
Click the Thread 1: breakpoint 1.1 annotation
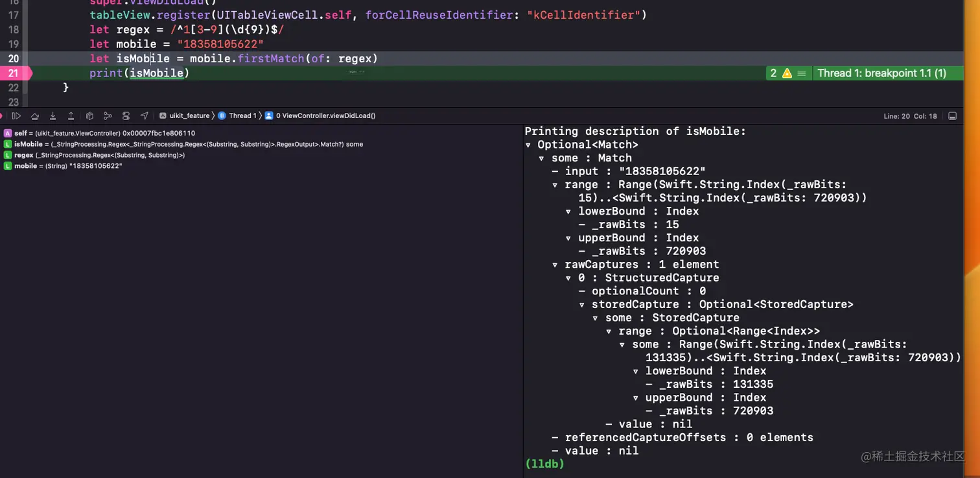coord(881,73)
